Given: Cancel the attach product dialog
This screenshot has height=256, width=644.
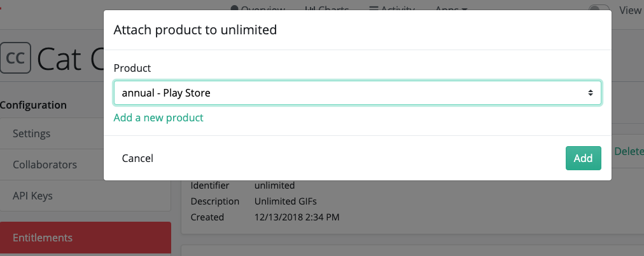Looking at the screenshot, I should pos(137,158).
